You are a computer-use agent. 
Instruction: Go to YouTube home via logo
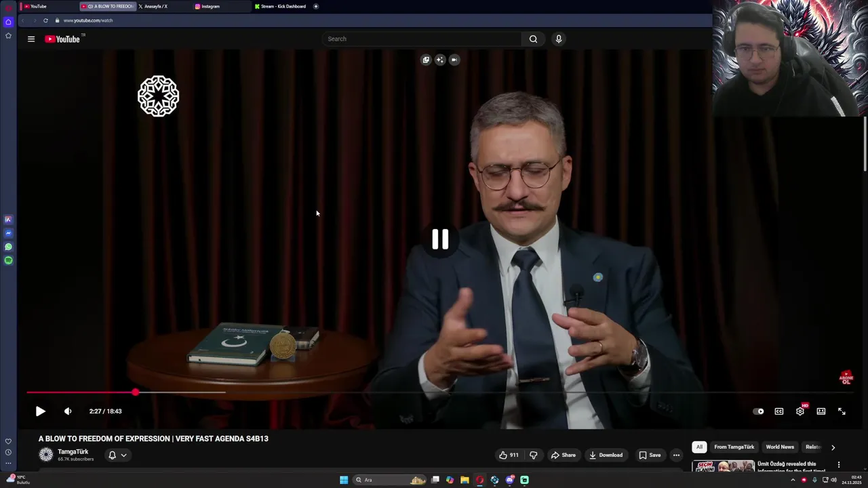click(62, 39)
